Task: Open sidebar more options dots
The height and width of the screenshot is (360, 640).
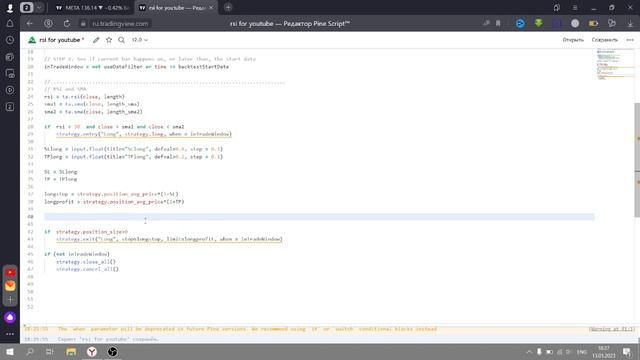Action: (x=10, y=334)
